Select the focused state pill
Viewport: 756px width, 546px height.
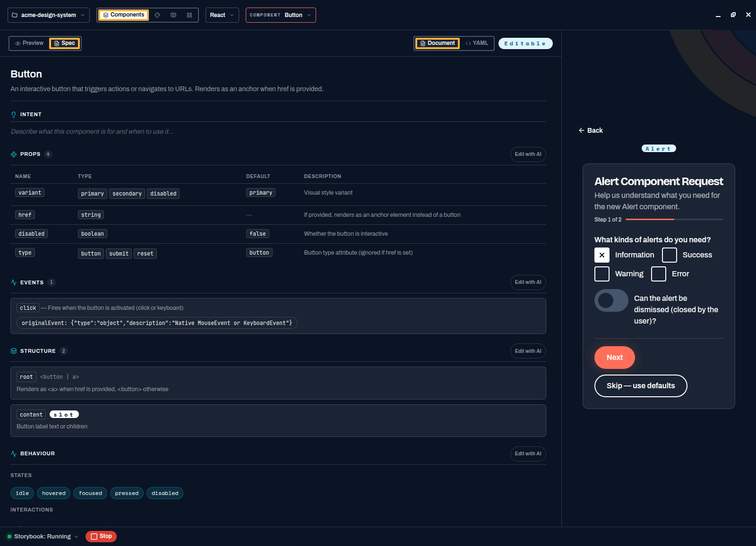coord(90,493)
